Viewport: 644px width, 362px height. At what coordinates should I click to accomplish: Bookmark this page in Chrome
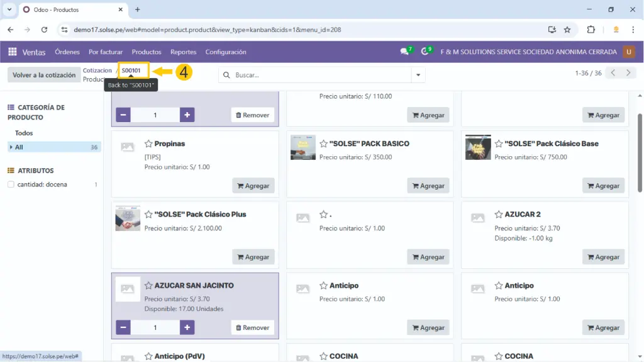coord(567,30)
